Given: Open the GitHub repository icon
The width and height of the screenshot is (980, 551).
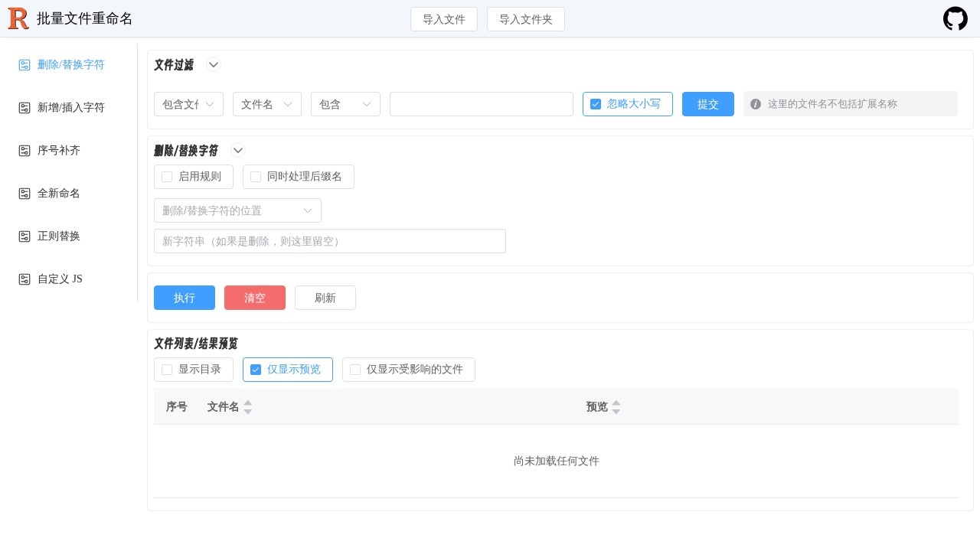Looking at the screenshot, I should (955, 18).
